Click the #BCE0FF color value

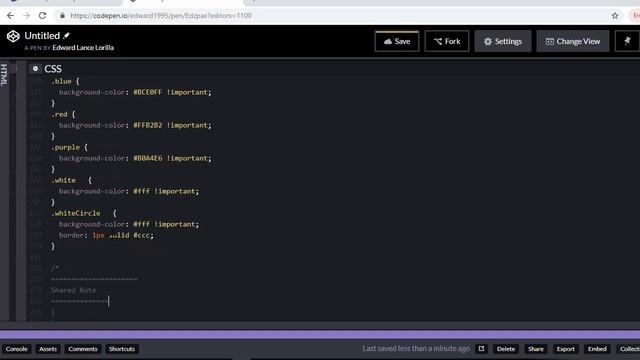point(148,92)
